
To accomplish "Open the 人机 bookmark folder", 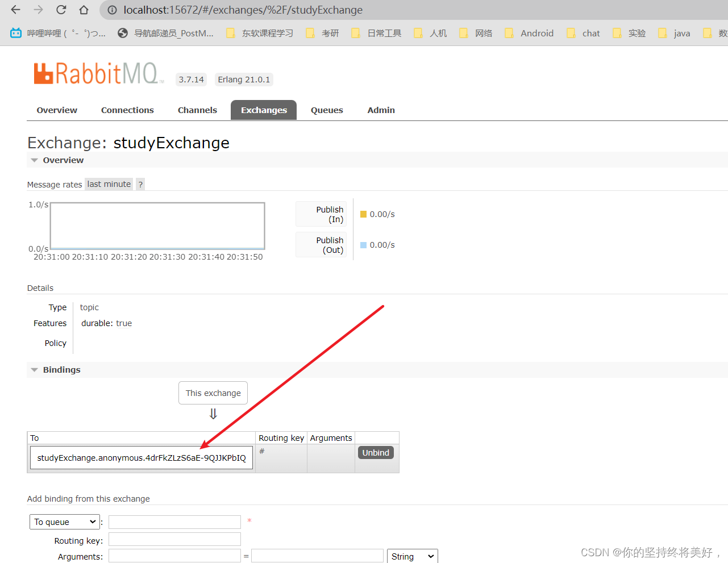I will 430,33.
